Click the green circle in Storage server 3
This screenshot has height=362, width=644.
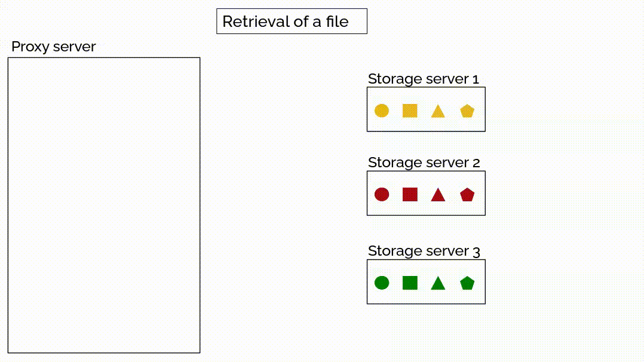382,283
